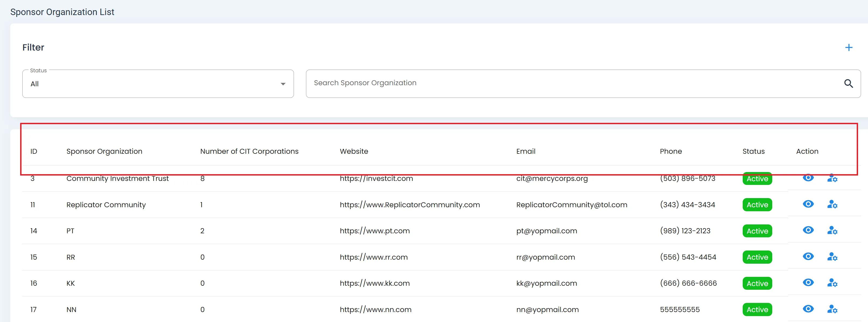Click eye icon for KK organization
Screen dimensions: 868x322
click(808, 282)
